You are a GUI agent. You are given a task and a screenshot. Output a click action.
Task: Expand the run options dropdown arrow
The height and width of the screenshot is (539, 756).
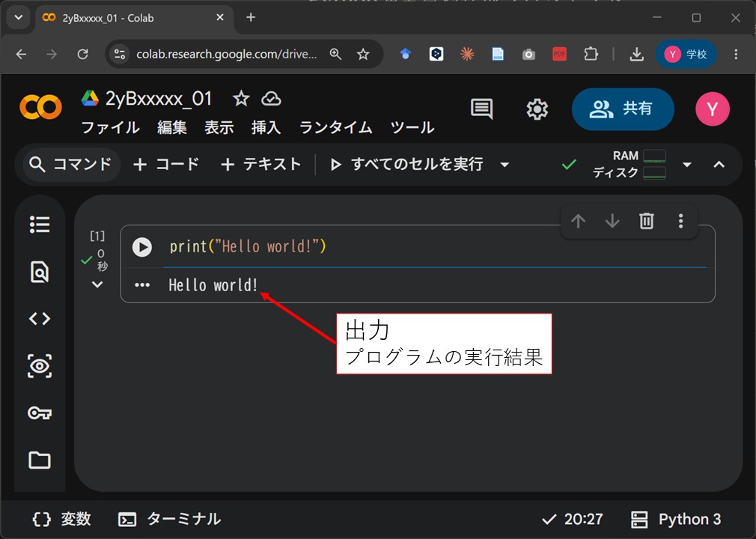tap(504, 165)
